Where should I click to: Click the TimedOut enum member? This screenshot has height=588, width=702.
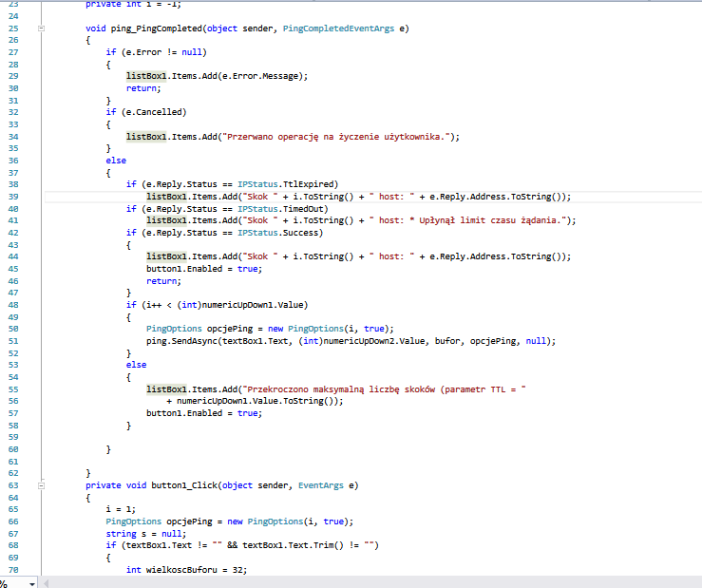pyautogui.click(x=303, y=209)
